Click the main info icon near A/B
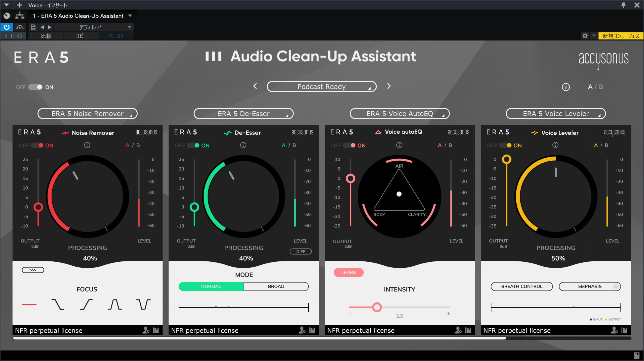Viewport: 644px width, 361px height. click(x=566, y=87)
